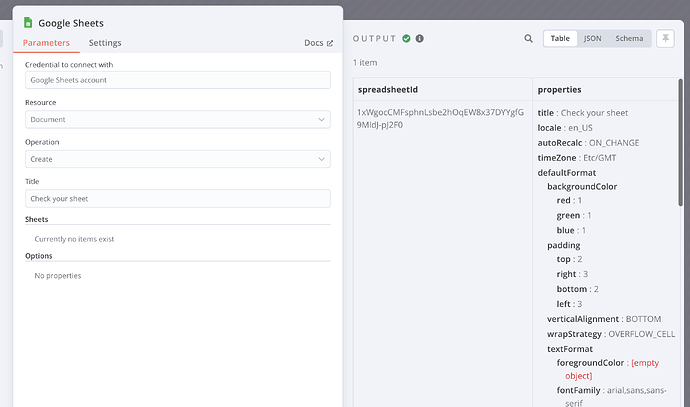690x407 pixels.
Task: Open the Credential Google Sheets account field
Action: pyautogui.click(x=178, y=80)
